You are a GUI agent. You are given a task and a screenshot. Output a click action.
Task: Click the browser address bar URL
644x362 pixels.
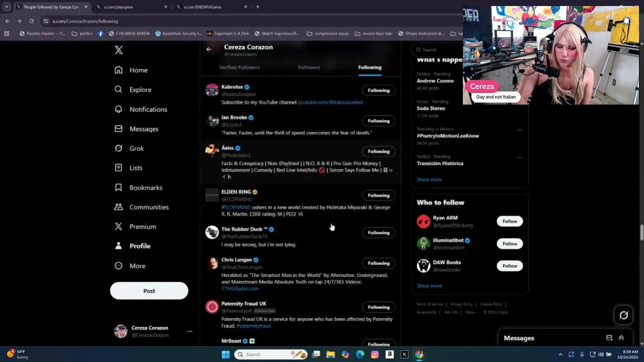(85, 21)
